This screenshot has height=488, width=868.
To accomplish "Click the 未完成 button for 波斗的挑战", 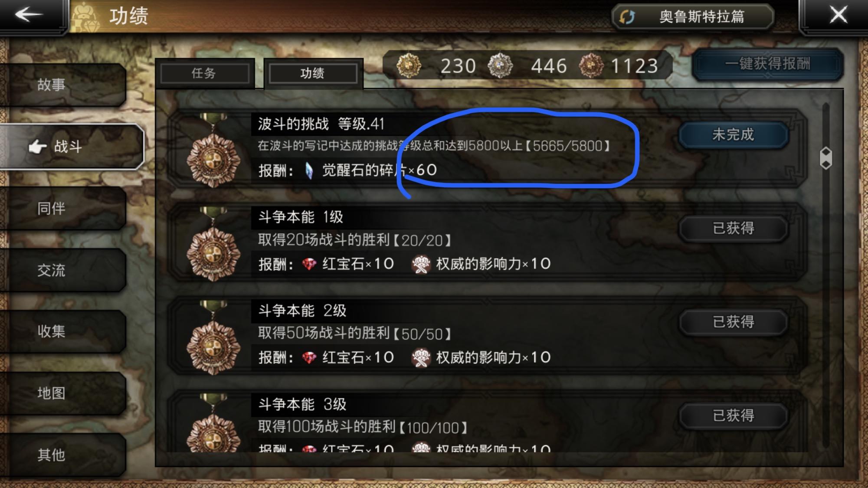I will pyautogui.click(x=734, y=134).
